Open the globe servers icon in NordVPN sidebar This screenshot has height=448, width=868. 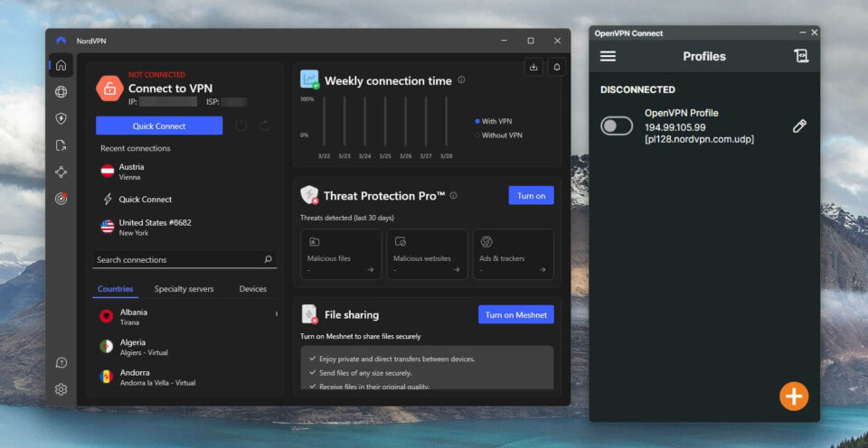tap(61, 92)
